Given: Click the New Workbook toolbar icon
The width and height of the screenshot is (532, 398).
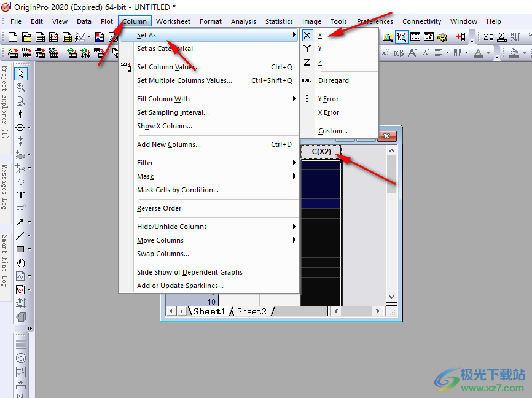Looking at the screenshot, I should coord(40,37).
